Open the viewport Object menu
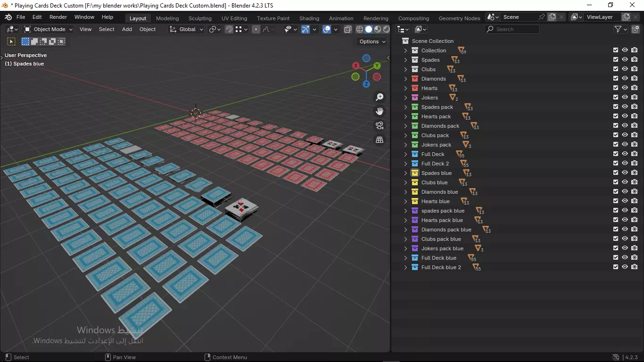The width and height of the screenshot is (644, 362). click(x=148, y=29)
